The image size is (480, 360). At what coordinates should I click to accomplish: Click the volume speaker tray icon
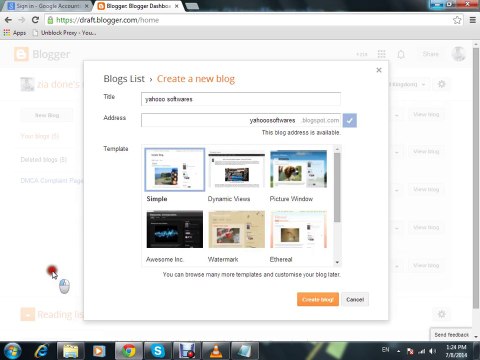(433, 351)
